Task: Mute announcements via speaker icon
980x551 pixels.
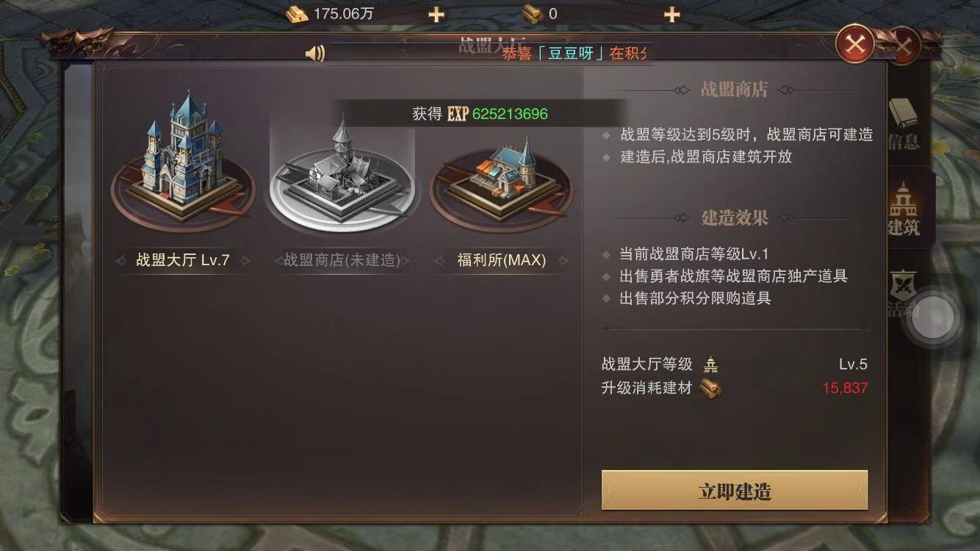Action: [x=315, y=53]
